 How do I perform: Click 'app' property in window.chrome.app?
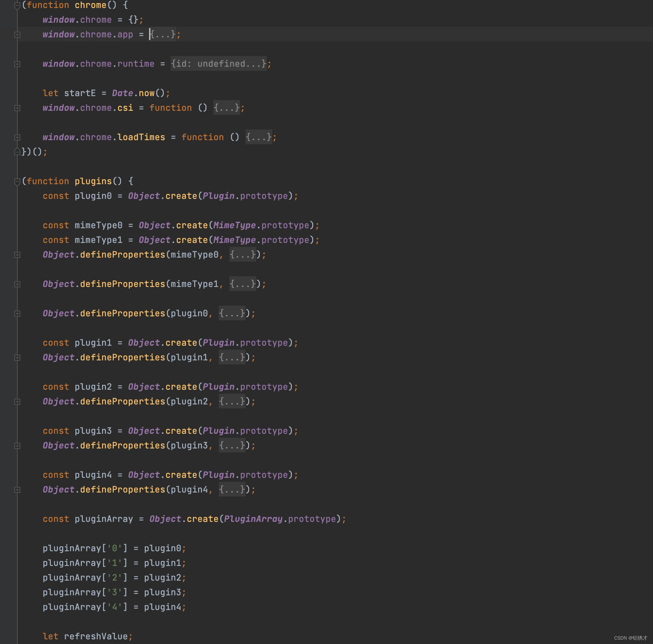[125, 34]
